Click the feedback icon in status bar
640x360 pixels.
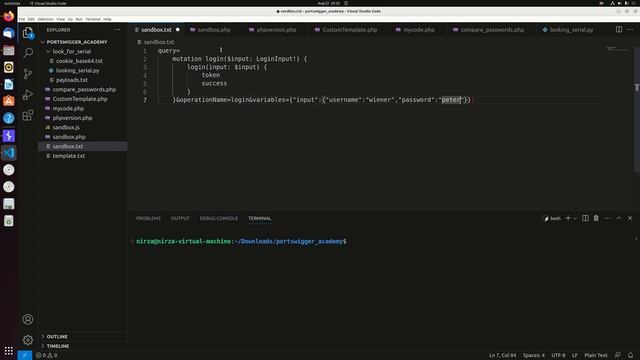(x=618, y=356)
